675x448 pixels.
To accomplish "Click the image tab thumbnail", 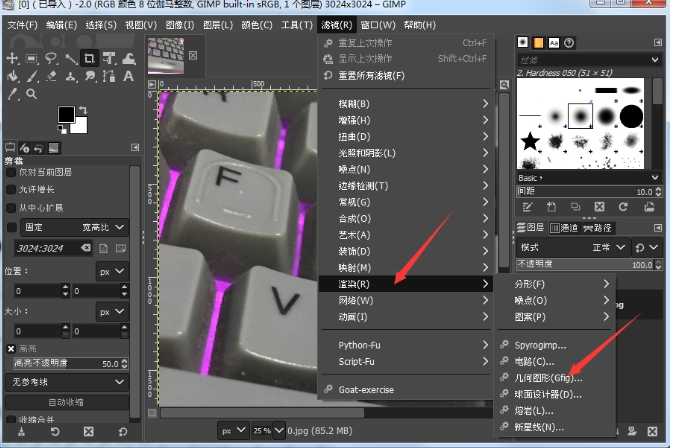I will [x=166, y=55].
